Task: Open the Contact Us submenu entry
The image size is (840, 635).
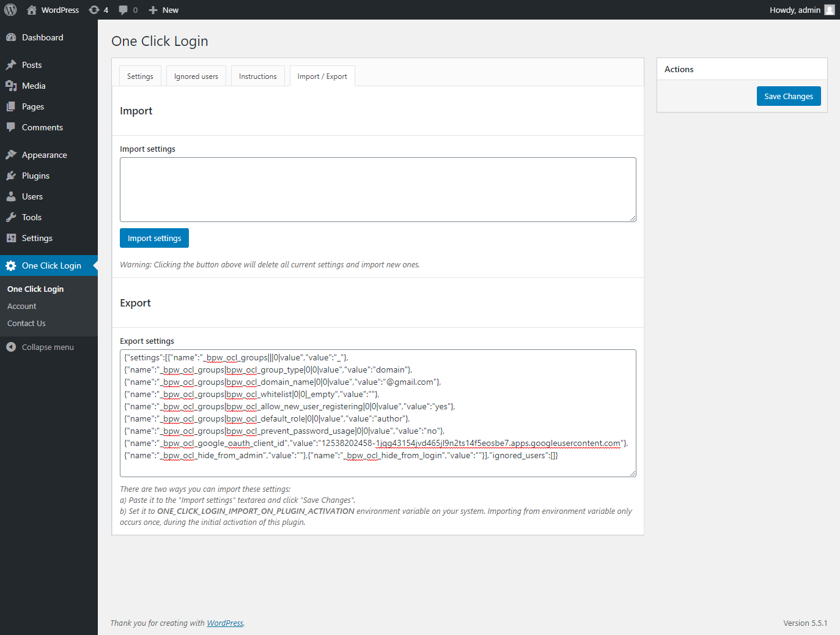Action: 26,323
